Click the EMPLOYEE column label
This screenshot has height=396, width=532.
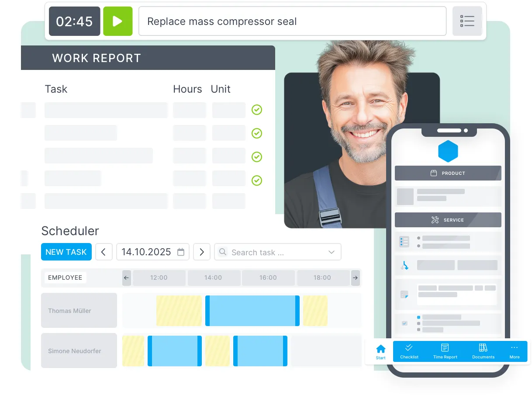[65, 278]
